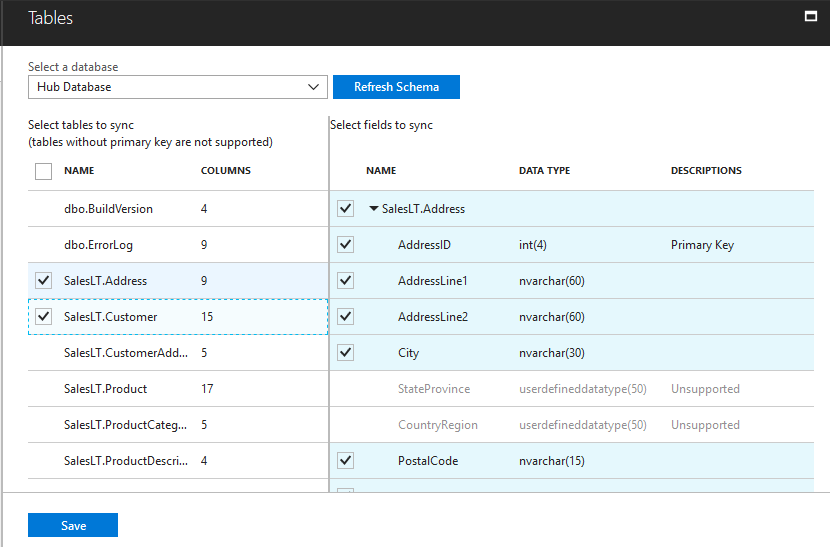The height and width of the screenshot is (547, 830).
Task: Select the dbo.ErrorLog table row
Action: [96, 245]
